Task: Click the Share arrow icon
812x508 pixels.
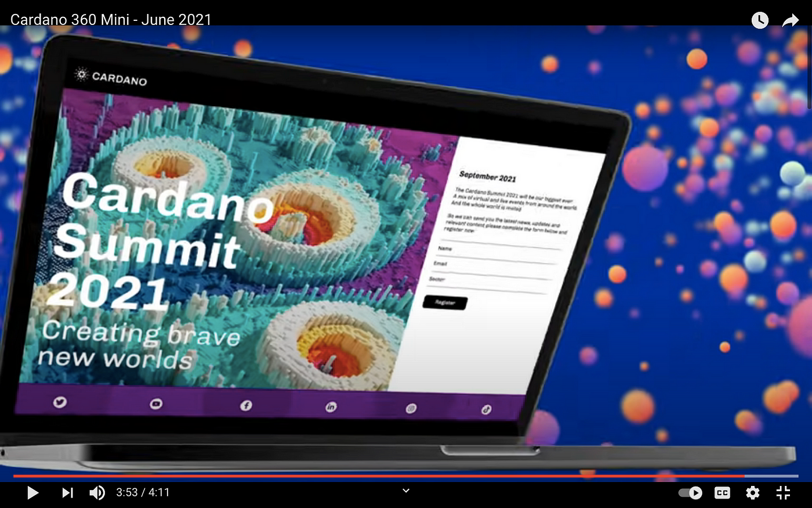Action: tap(791, 21)
